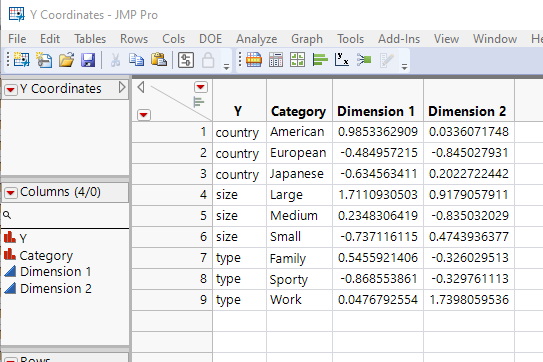This screenshot has width=543, height=362.
Task: Click the Fit Model arrows icon
Action: (364, 60)
